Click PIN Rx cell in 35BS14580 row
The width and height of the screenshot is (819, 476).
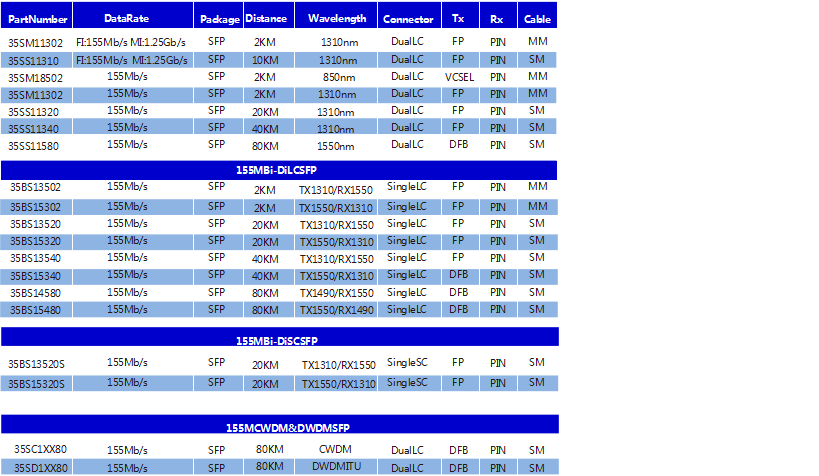(498, 293)
